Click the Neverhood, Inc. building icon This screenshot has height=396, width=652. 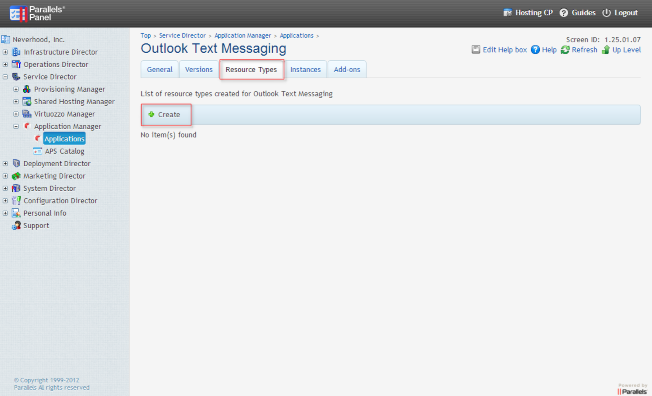(x=5, y=40)
